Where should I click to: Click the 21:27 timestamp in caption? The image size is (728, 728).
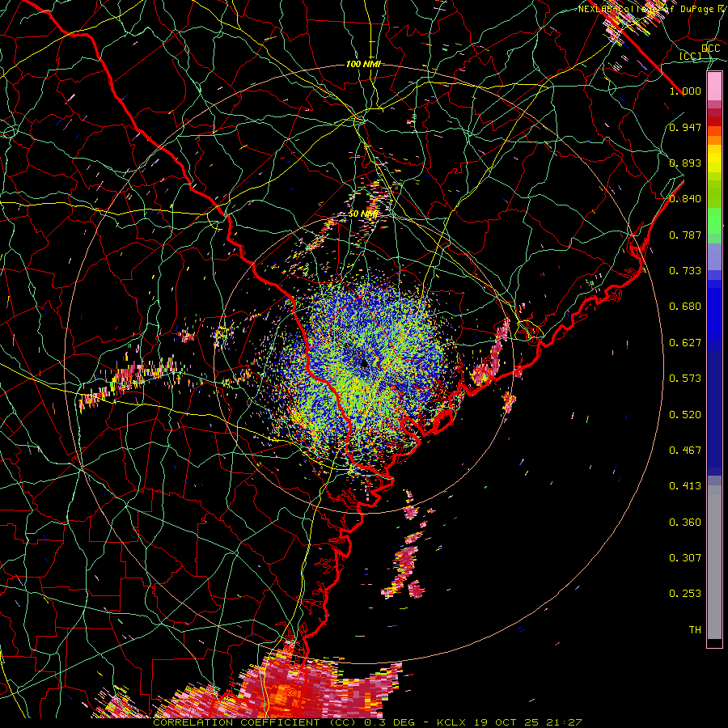tap(563, 722)
